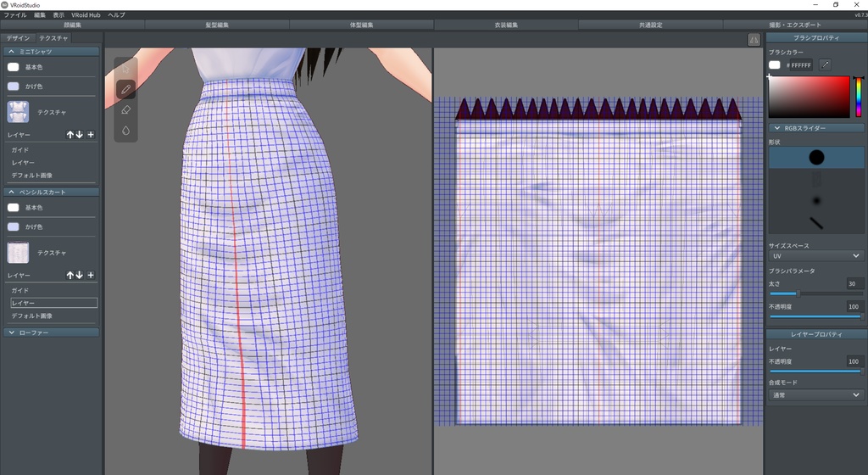Choose the soft blurred round brush shape
Screen dimensions: 868x475
point(816,200)
